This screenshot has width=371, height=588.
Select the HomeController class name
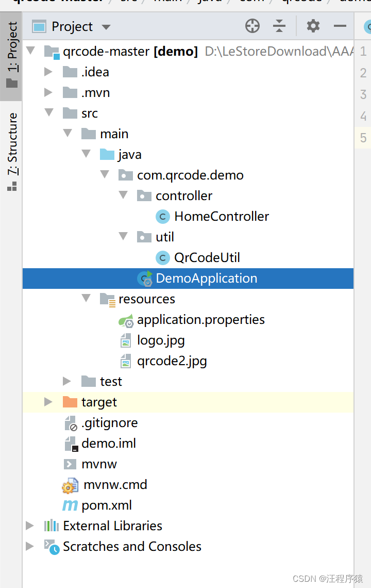tap(222, 217)
